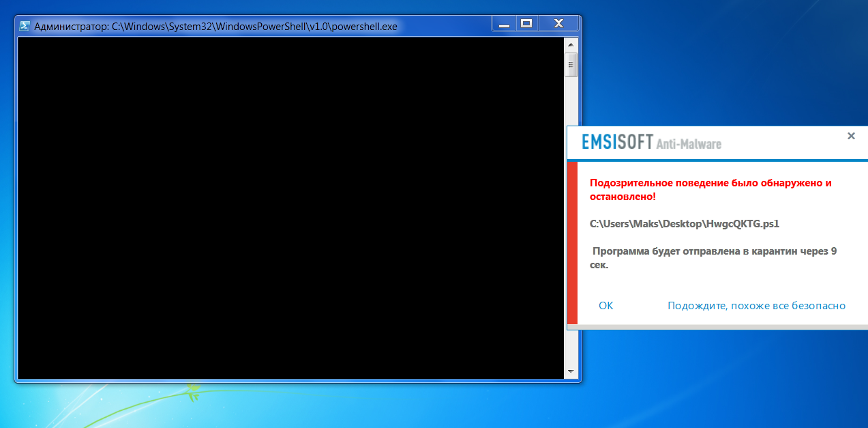Click OK in the Emsisoft alert
Screen dimensions: 868x428
coord(606,306)
